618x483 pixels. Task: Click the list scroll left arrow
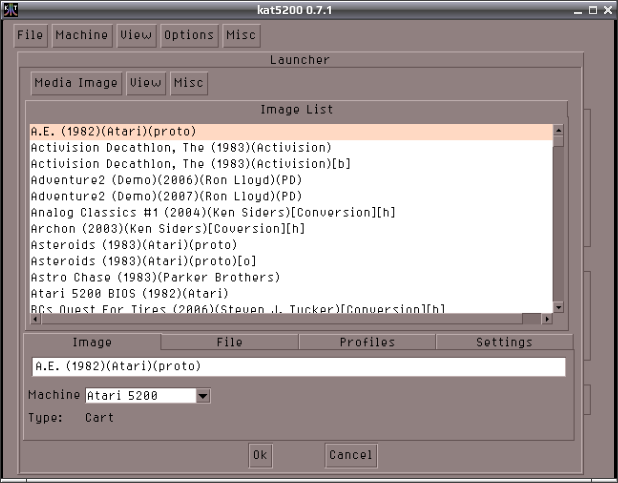pyautogui.click(x=35, y=319)
